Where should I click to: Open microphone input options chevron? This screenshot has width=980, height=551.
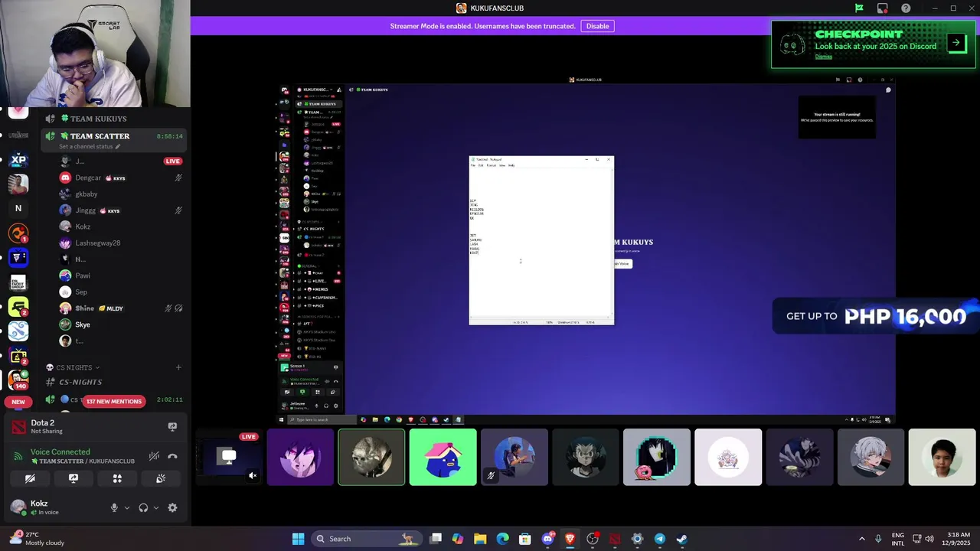click(126, 507)
